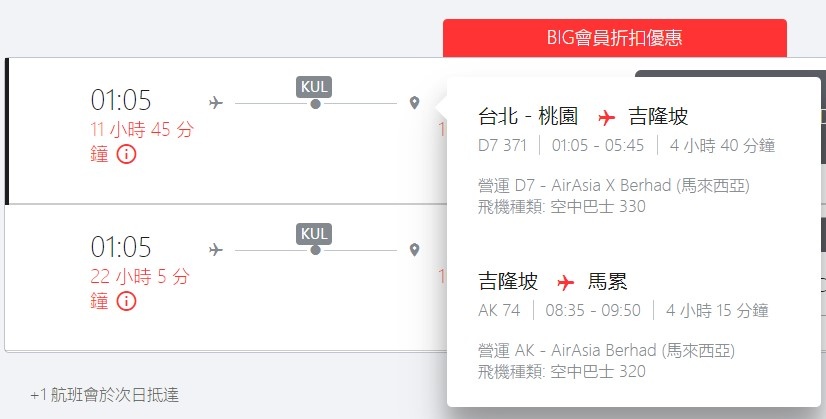
Task: Click the stopover dot on the first flight route line
Action: [315, 103]
